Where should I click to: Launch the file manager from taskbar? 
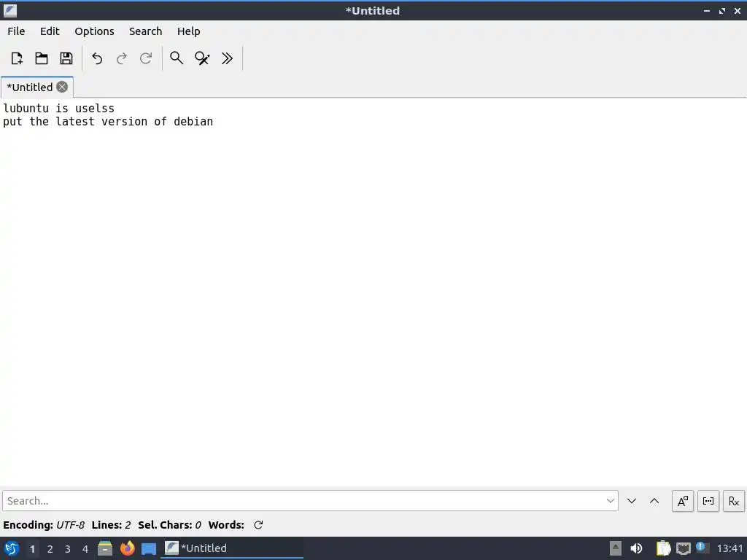click(105, 548)
